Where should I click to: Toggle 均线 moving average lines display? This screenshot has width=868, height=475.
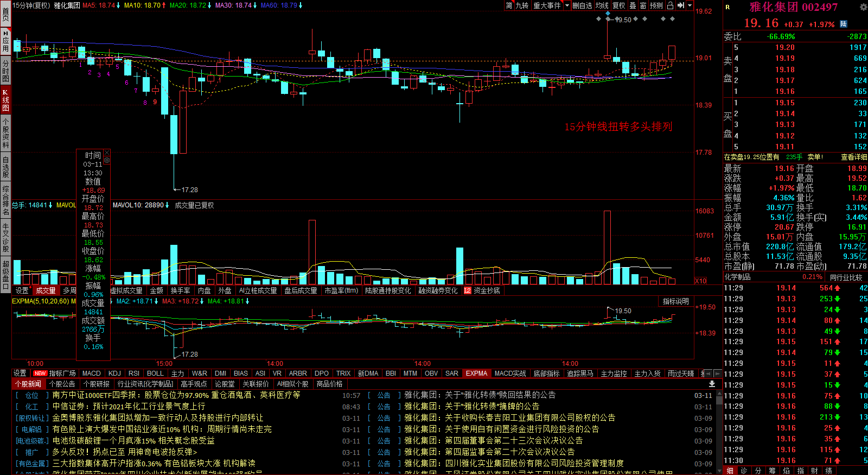pyautogui.click(x=602, y=5)
